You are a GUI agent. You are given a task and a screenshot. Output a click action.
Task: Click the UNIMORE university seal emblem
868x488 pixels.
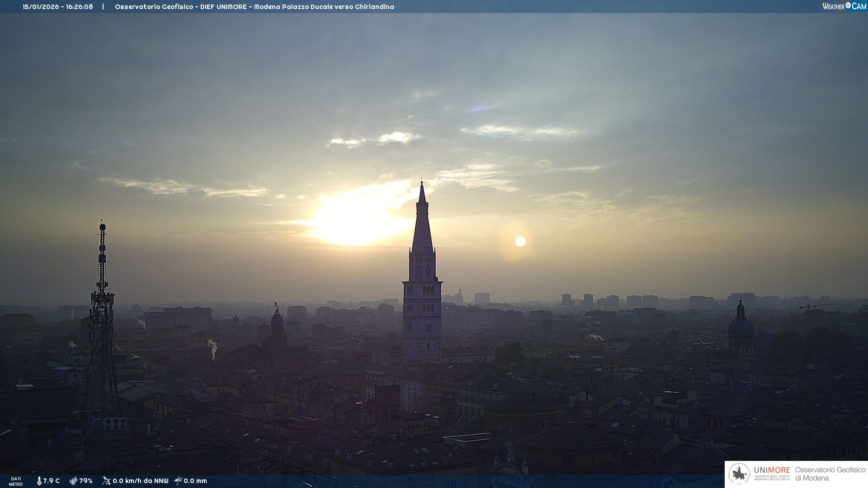740,474
